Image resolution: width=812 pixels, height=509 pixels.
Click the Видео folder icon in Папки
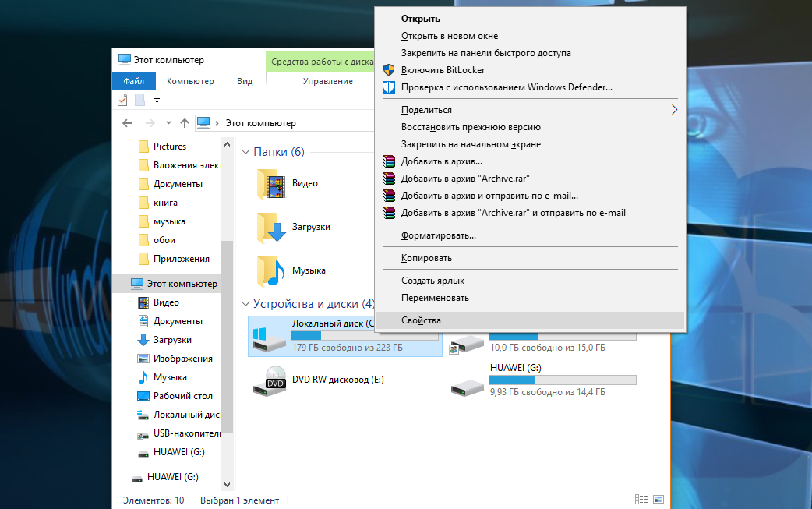(x=271, y=184)
